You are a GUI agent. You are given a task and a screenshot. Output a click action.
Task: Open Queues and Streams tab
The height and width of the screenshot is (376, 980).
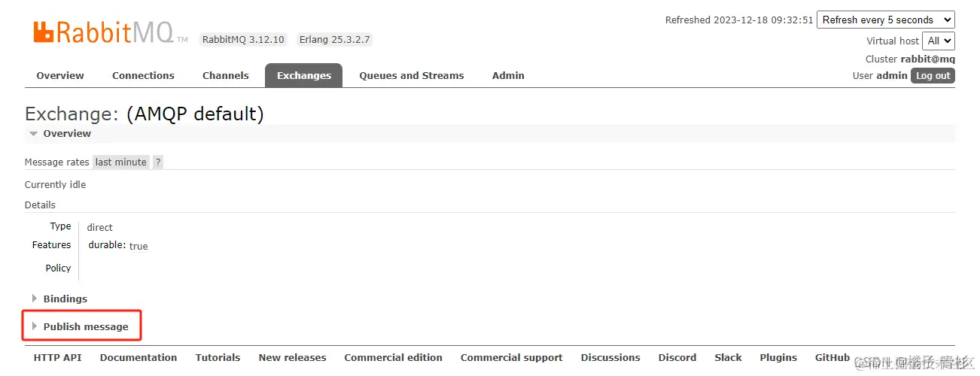click(412, 75)
